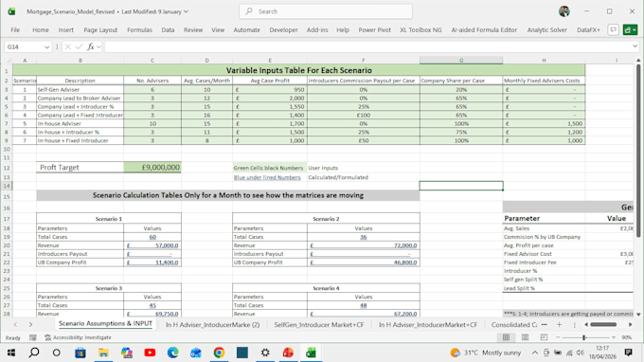Open the Power Pivot tab
Viewport: 644px width, 362px height.
pyautogui.click(x=374, y=30)
